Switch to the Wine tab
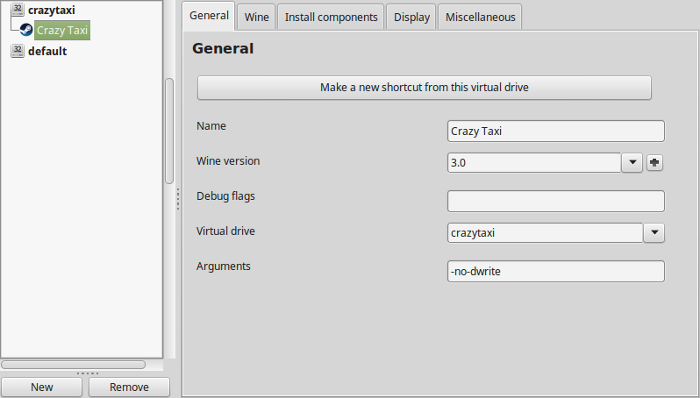The width and height of the screenshot is (700, 398). point(257,17)
